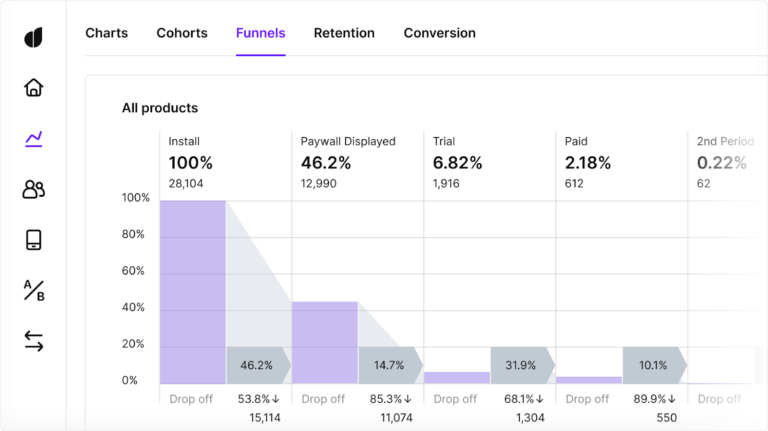Open the Retention tab

pyautogui.click(x=344, y=33)
